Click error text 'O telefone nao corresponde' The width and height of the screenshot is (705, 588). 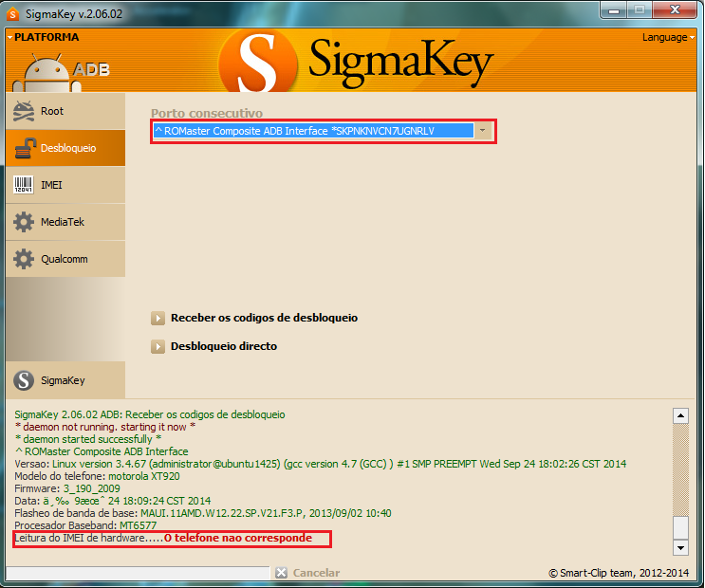(x=238, y=538)
